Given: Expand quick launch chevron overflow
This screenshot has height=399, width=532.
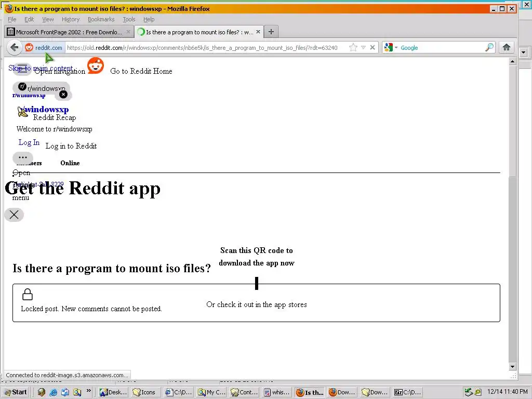Looking at the screenshot, I should 88,391.
